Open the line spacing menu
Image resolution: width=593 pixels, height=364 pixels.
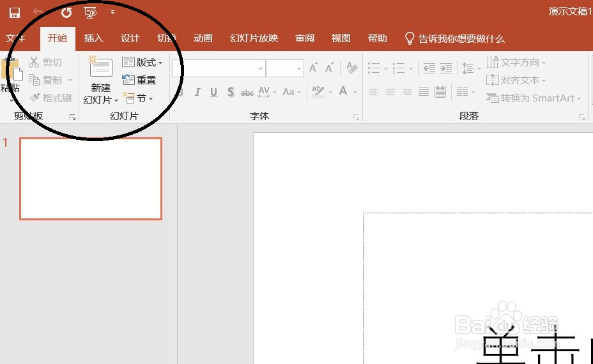(x=471, y=68)
